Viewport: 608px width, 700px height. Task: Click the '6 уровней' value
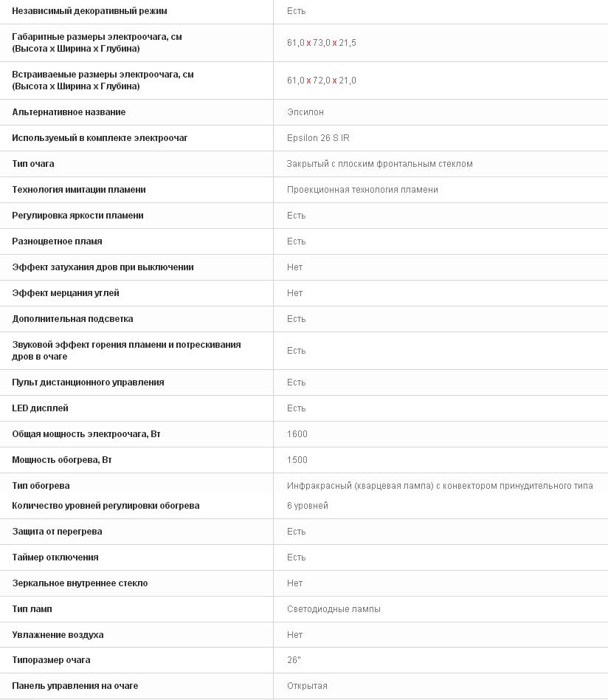[x=308, y=506]
